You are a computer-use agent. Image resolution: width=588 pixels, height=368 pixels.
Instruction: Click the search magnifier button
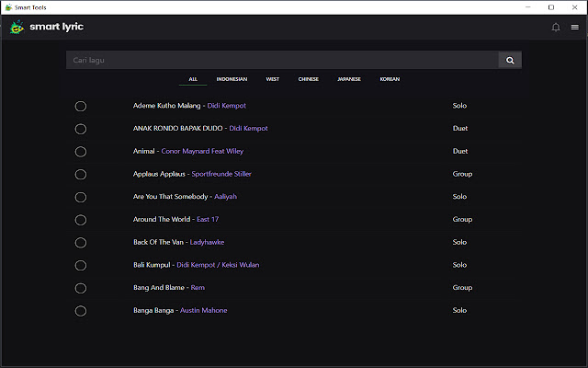coord(510,60)
